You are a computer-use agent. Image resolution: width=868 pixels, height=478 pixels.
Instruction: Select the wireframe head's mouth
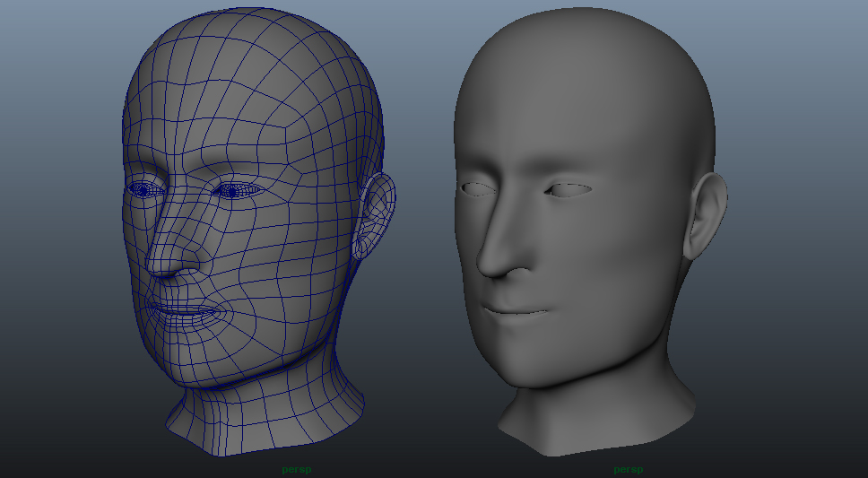[184, 311]
